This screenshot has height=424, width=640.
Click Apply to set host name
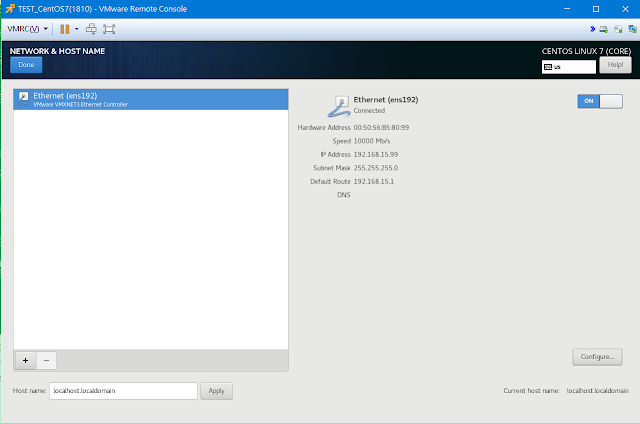click(216, 391)
